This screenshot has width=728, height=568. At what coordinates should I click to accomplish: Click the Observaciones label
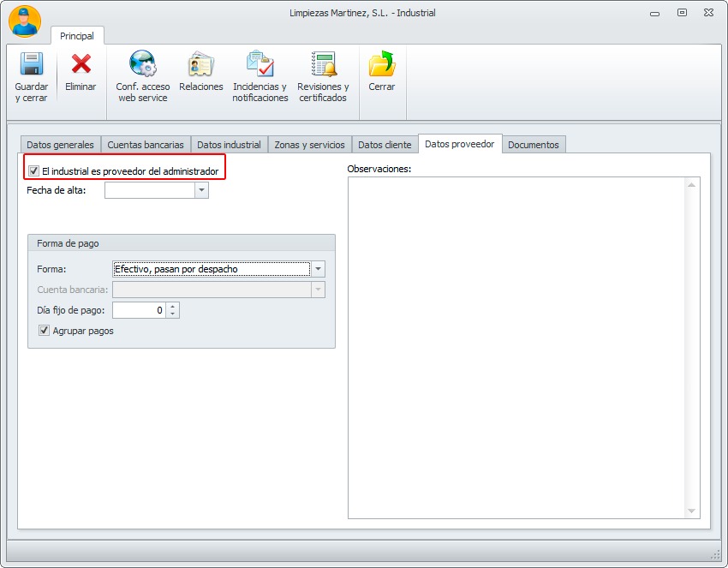pyautogui.click(x=379, y=169)
